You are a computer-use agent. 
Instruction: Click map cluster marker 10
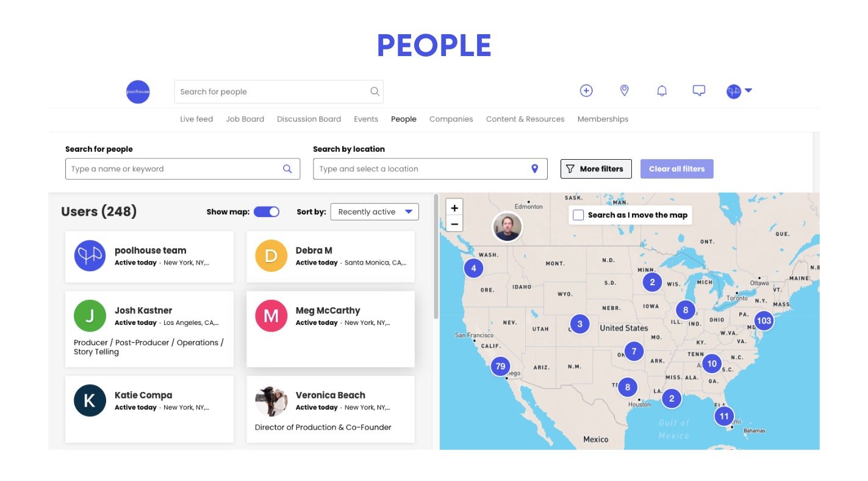coord(711,364)
